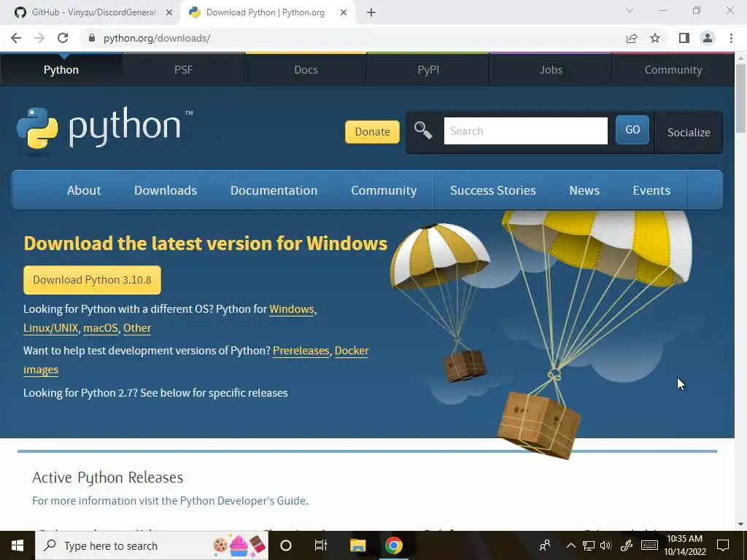Viewport: 747px width, 560px height.
Task: Click the volume speaker icon
Action: pyautogui.click(x=605, y=545)
